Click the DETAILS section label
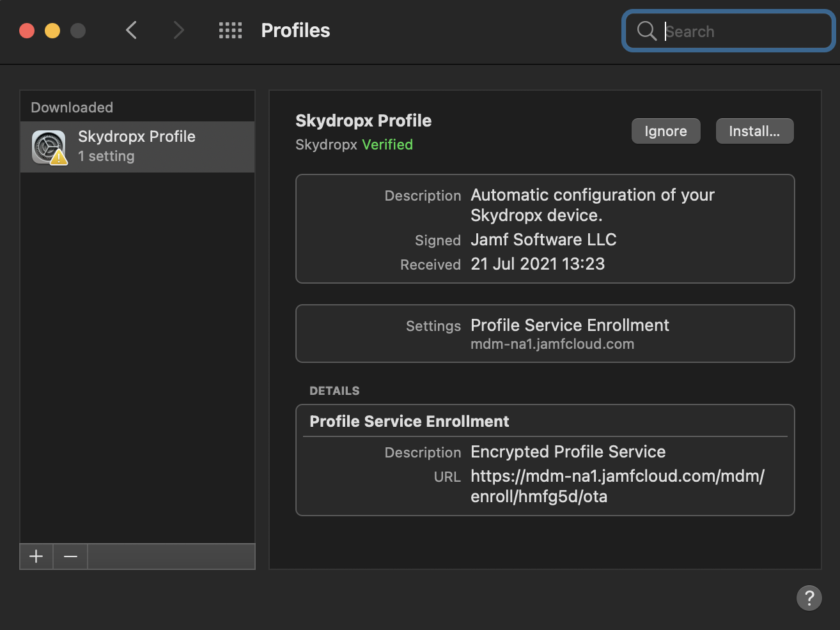Image resolution: width=840 pixels, height=630 pixels. point(334,390)
